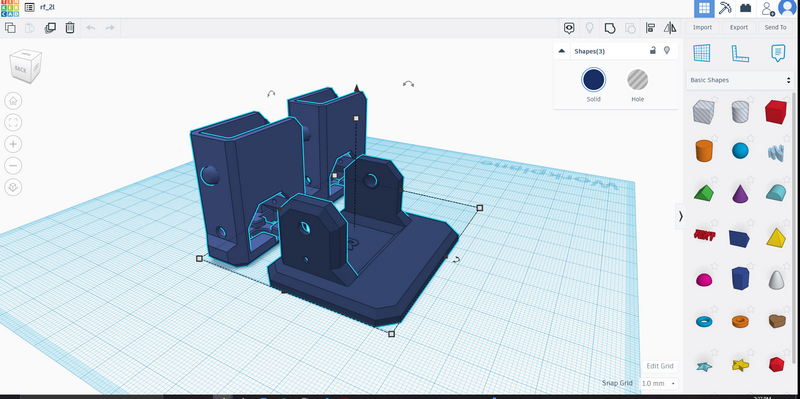Viewport: 800px width, 399px height.
Task: Open the Basic Shapes dropdown
Action: (x=740, y=80)
